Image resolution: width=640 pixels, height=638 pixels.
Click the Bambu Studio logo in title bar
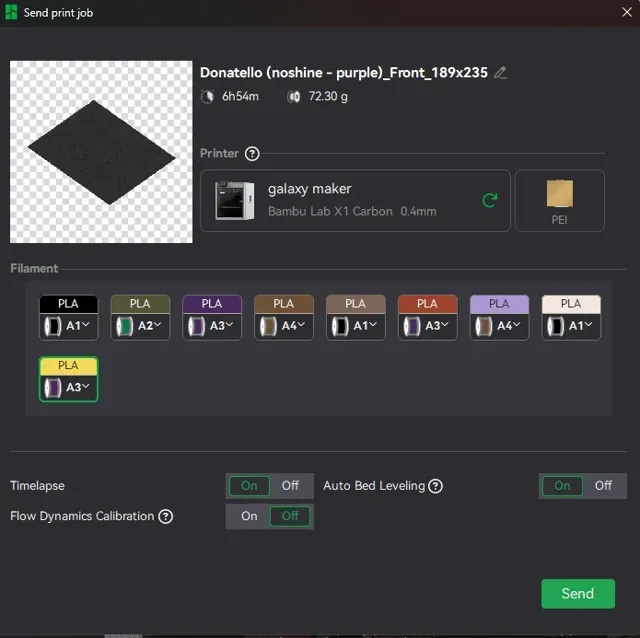click(11, 13)
